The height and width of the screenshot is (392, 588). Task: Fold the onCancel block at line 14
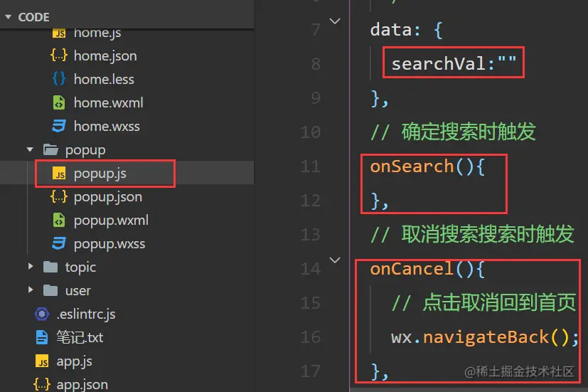(335, 260)
